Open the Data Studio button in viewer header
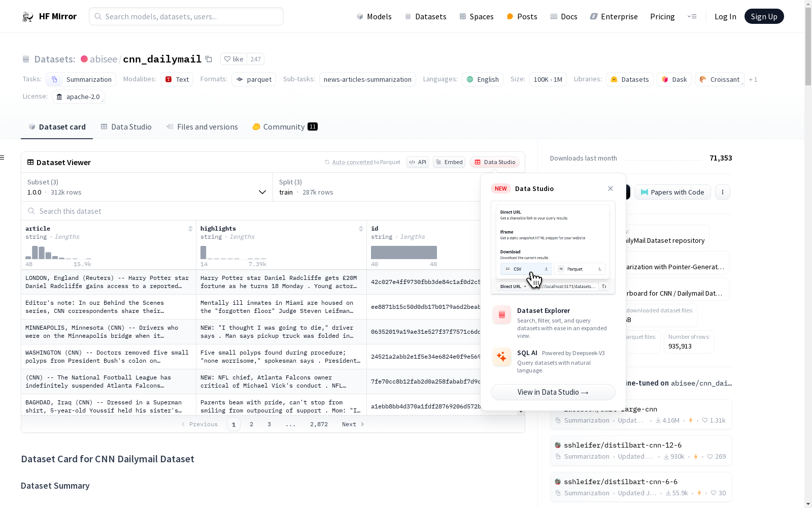 tap(494, 162)
